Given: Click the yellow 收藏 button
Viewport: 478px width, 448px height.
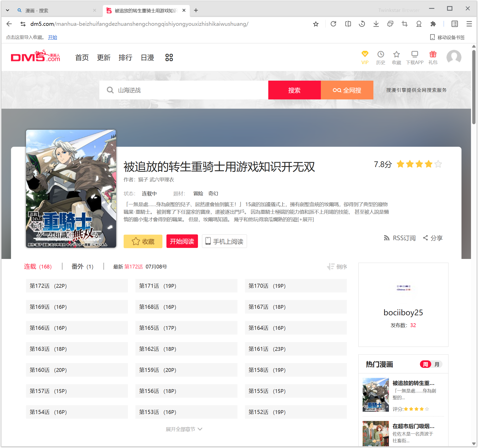Looking at the screenshot, I should [x=143, y=241].
